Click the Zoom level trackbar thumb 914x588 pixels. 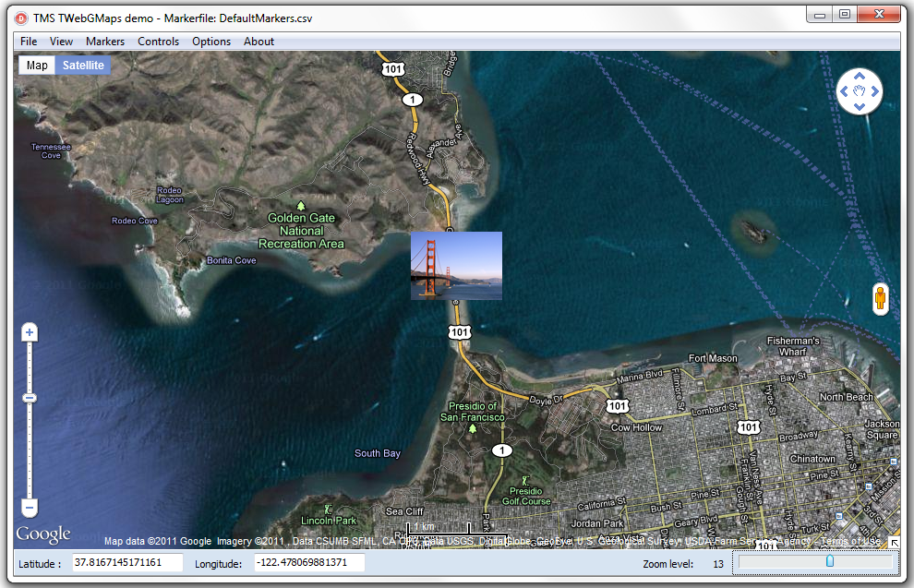pos(829,560)
